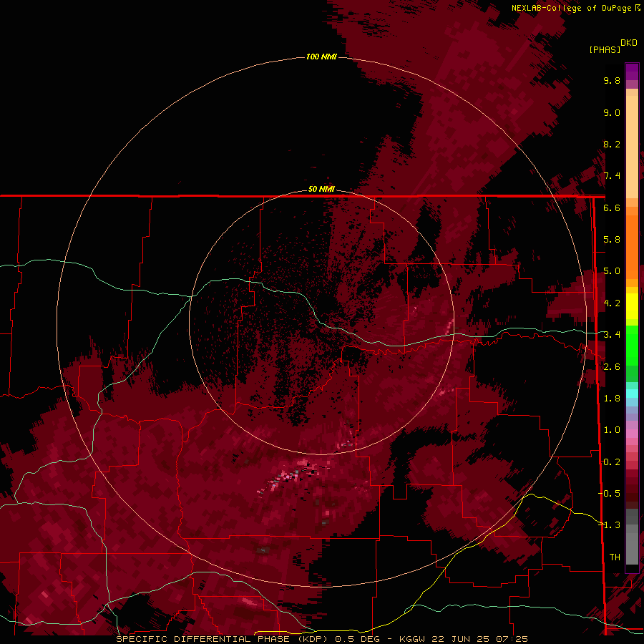Click the 0.5 DEG elevation angle text
This screenshot has width=644, height=644.
pos(356,639)
